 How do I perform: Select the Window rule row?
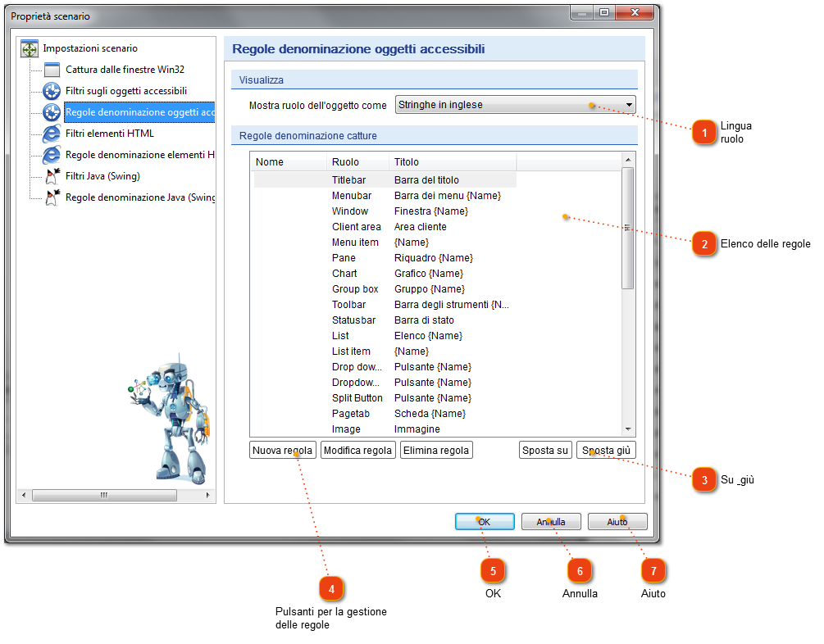click(x=385, y=211)
